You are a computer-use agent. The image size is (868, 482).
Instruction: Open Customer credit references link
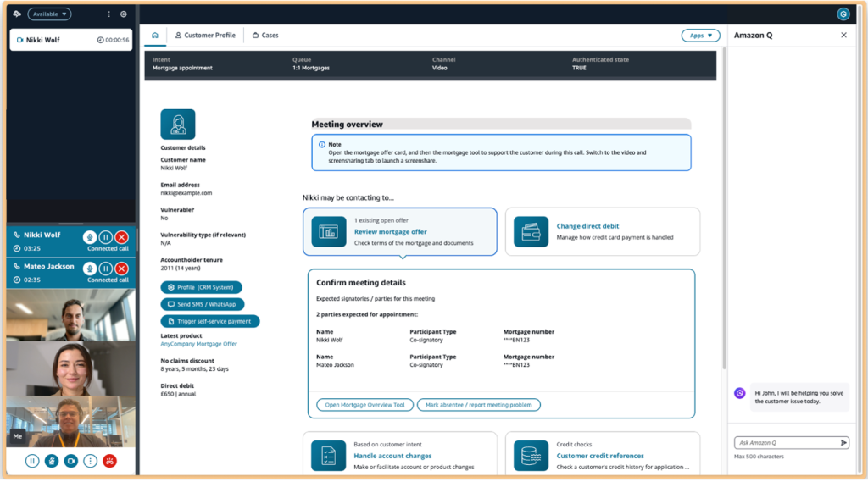click(x=600, y=456)
